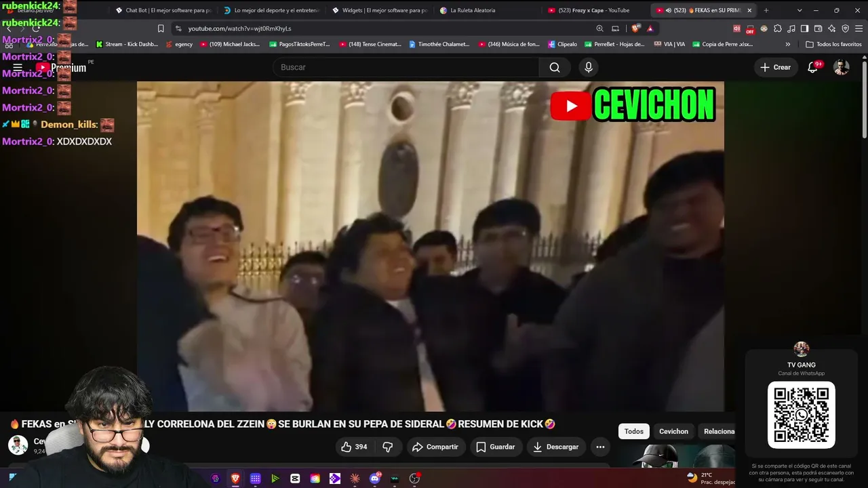Image resolution: width=868 pixels, height=488 pixels.
Task: Open Brave Rewards triangle icon
Action: tap(650, 28)
